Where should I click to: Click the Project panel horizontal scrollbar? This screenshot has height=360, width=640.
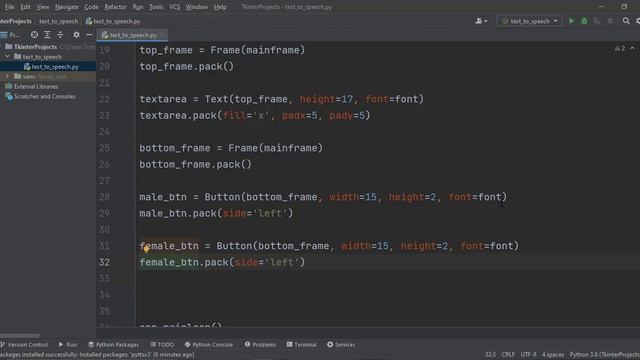[20, 336]
